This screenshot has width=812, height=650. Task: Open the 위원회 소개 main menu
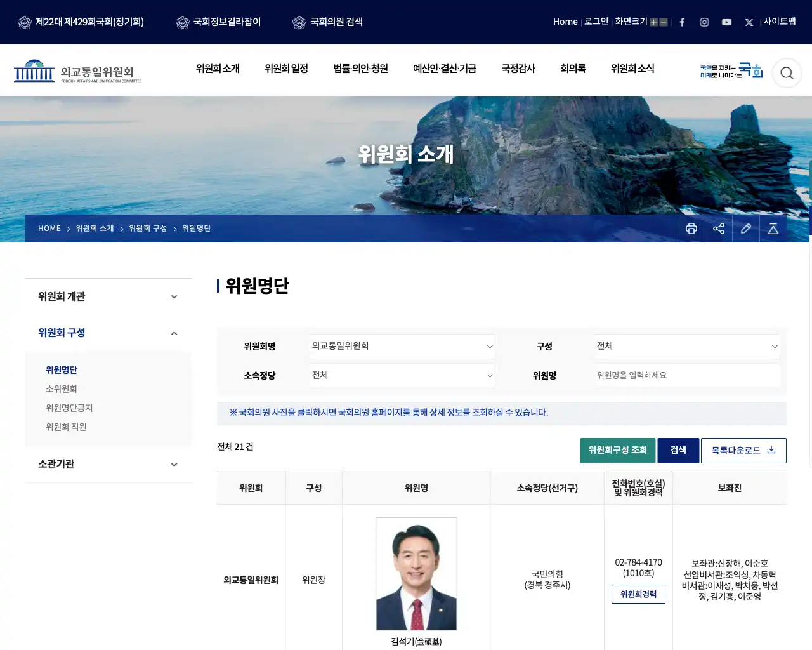coord(218,69)
